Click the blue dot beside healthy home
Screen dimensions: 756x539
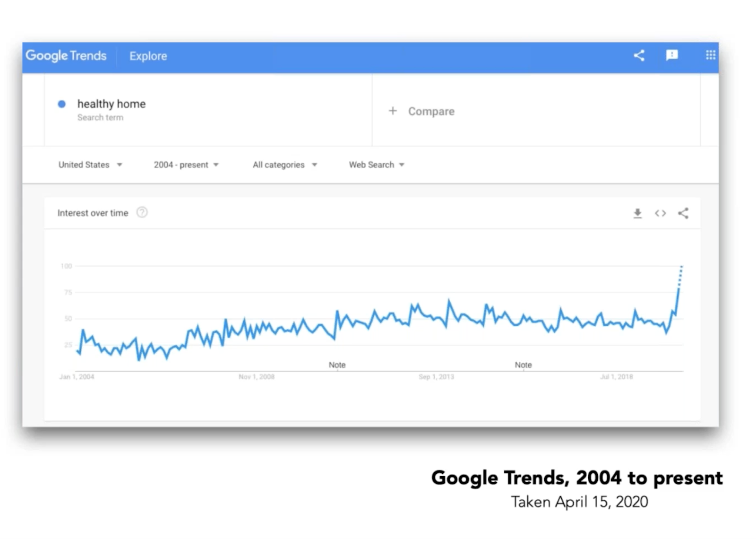click(x=61, y=104)
